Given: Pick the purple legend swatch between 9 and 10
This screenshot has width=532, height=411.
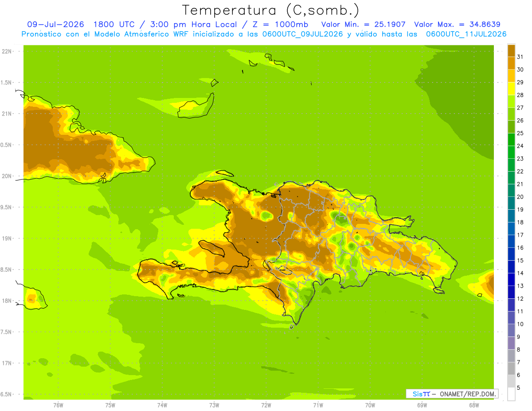Looking at the screenshot, I should [x=511, y=330].
